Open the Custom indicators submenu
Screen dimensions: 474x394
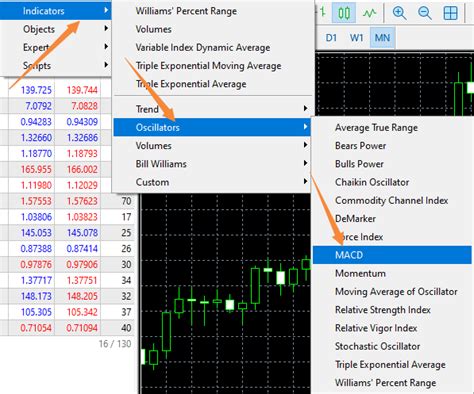tap(212, 182)
